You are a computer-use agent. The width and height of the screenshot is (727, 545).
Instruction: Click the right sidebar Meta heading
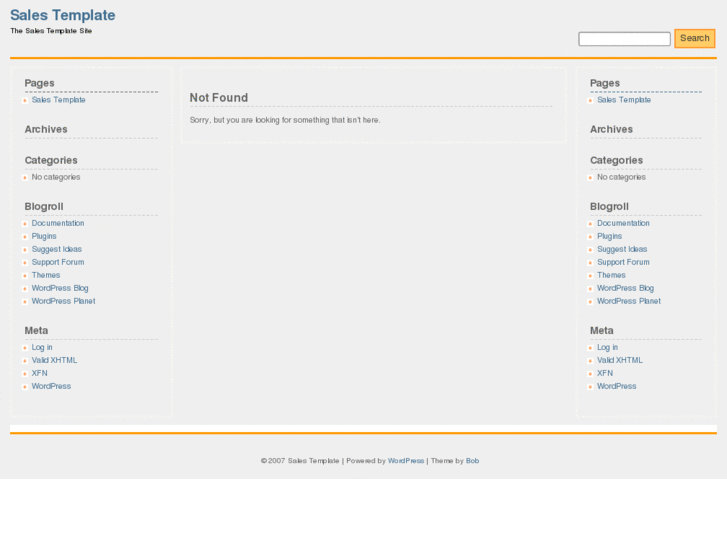coord(601,330)
